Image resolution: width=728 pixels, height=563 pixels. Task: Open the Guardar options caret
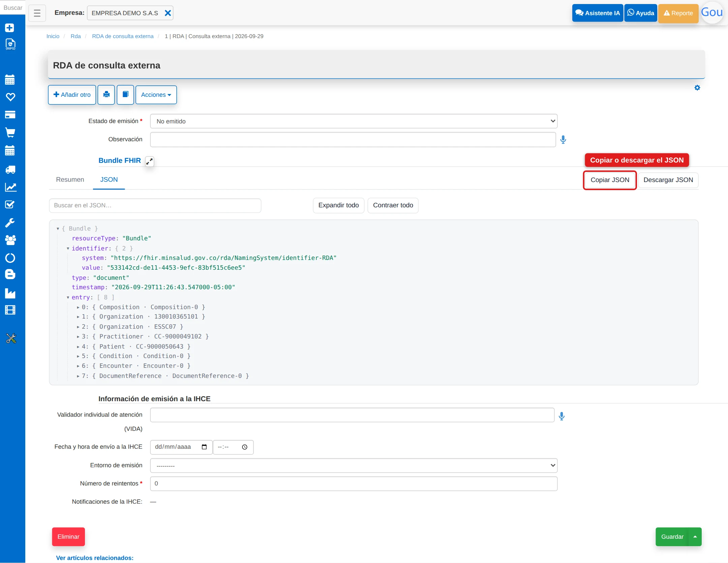pos(695,537)
